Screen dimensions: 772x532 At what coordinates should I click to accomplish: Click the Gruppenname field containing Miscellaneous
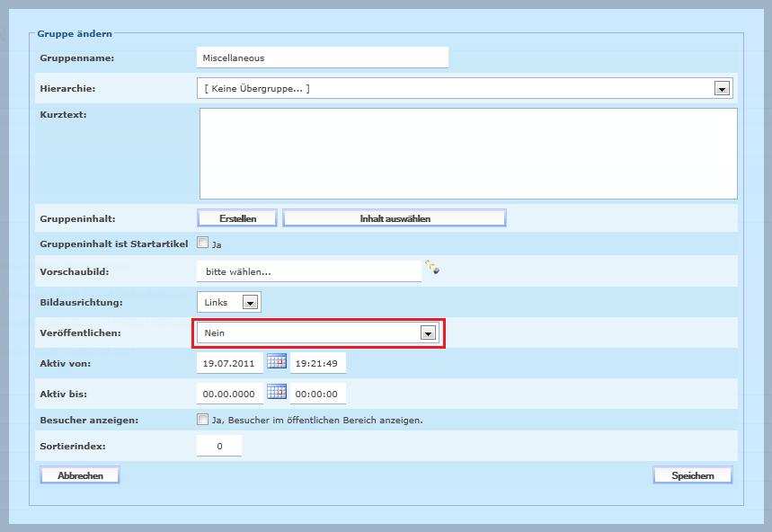click(322, 58)
